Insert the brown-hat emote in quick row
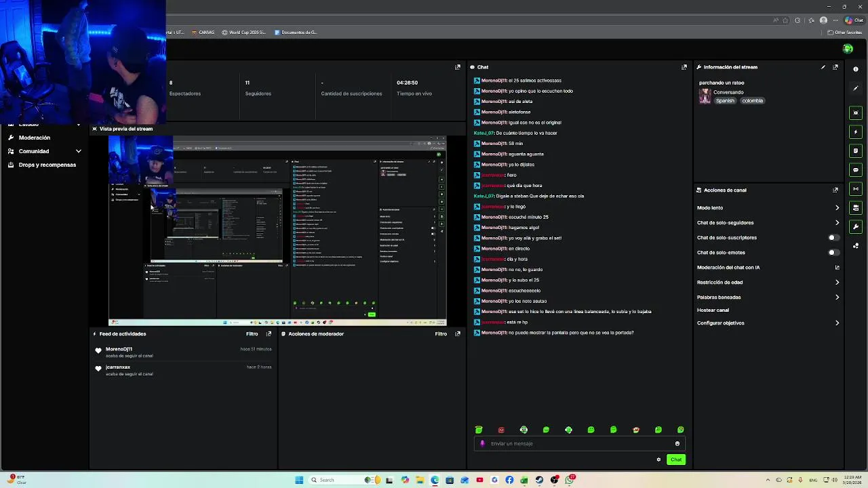 pyautogui.click(x=635, y=430)
